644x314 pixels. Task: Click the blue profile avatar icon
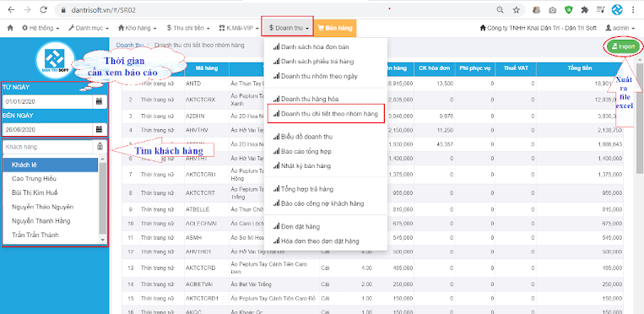tap(617, 10)
